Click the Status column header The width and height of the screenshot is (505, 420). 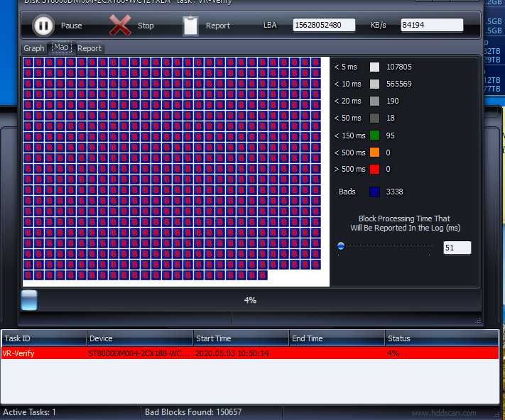442,338
